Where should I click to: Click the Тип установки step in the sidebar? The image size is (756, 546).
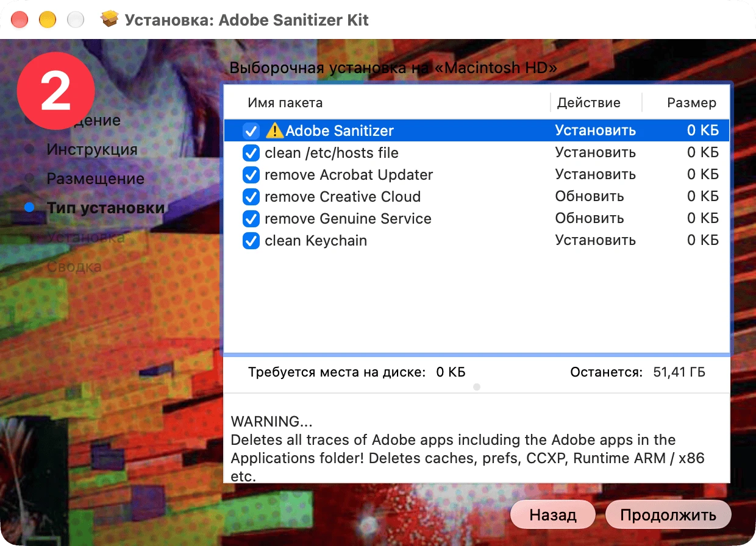tap(106, 208)
